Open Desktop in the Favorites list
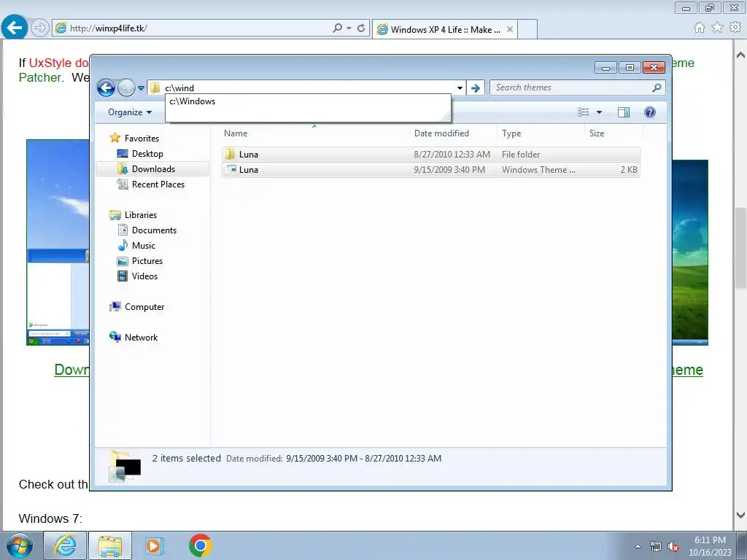747x560 pixels. coord(147,154)
